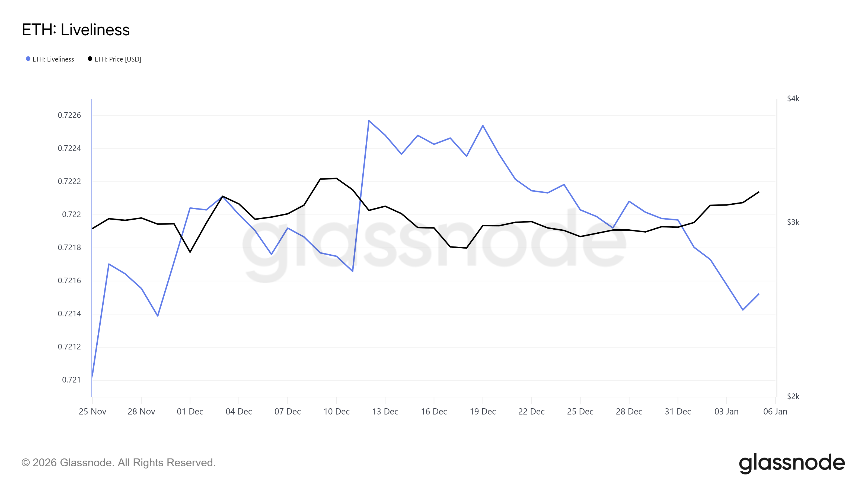Click the $2k price axis label
Screen dimensions: 868x488
pos(793,396)
